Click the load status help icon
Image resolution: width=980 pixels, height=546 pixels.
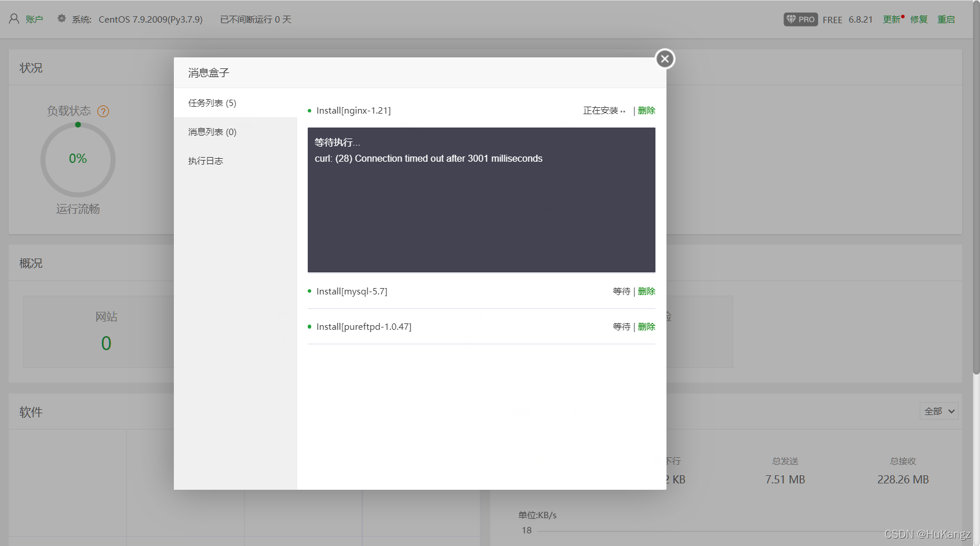pyautogui.click(x=103, y=111)
